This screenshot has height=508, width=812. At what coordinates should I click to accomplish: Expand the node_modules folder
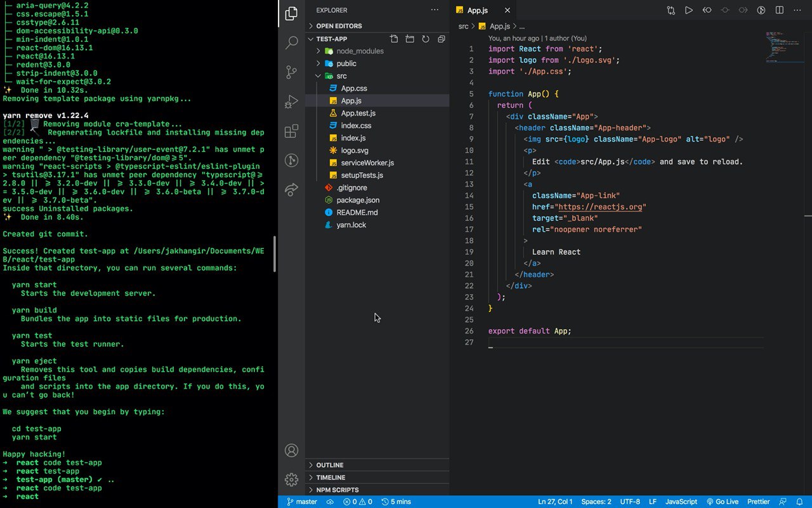tap(360, 51)
